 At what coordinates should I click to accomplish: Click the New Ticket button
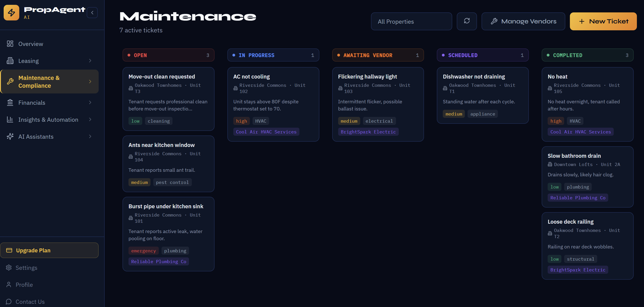[x=603, y=21]
